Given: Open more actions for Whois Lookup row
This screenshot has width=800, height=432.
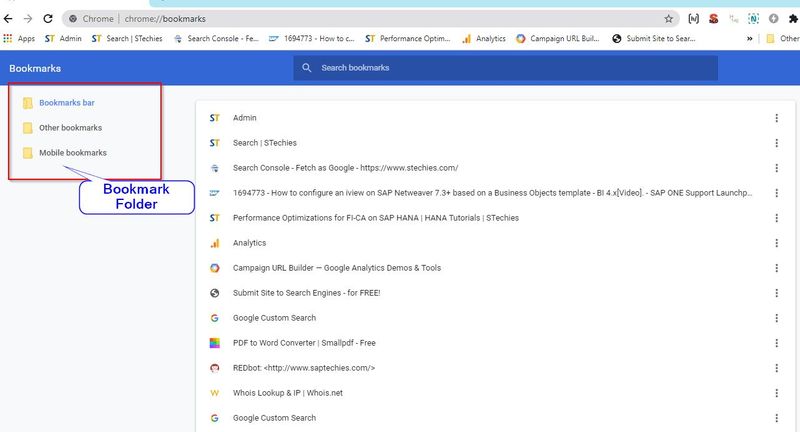Looking at the screenshot, I should coord(776,393).
